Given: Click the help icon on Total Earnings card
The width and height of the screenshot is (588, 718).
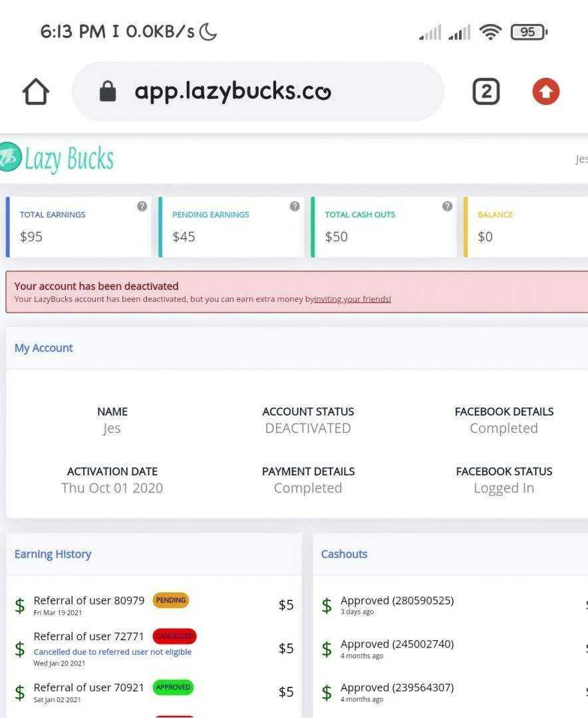Looking at the screenshot, I should (x=142, y=206).
